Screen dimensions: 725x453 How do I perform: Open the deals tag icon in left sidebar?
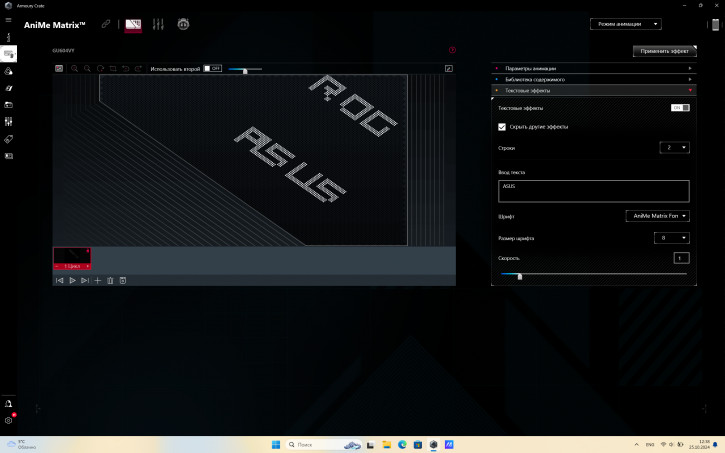coord(8,139)
